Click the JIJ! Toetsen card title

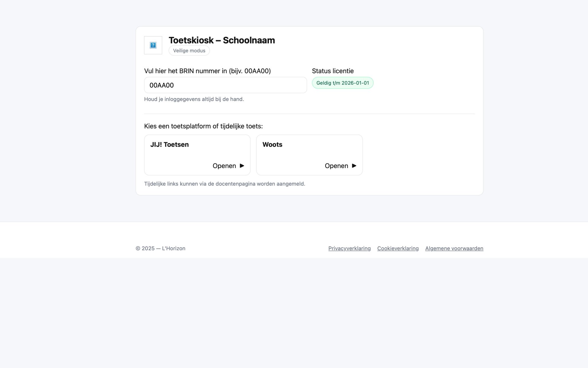(169, 144)
